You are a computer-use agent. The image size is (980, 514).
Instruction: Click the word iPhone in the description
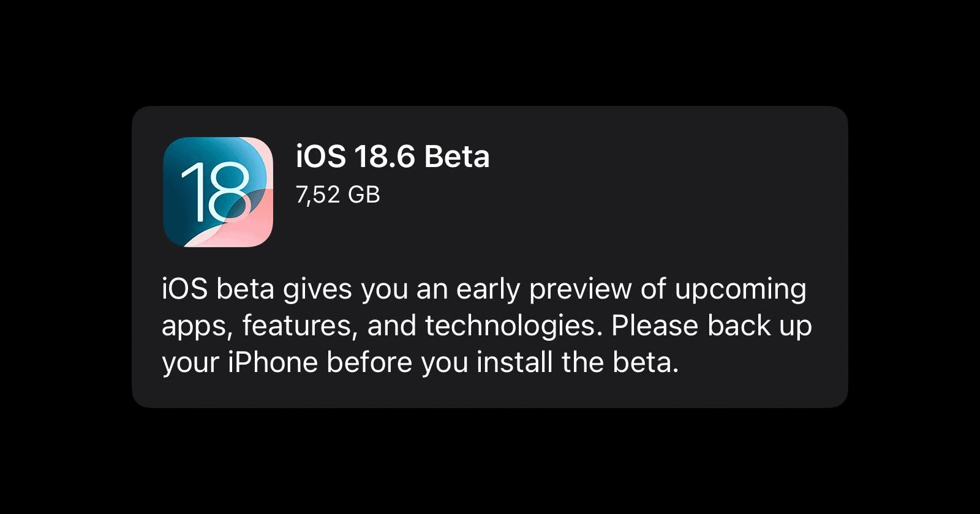[x=273, y=362]
